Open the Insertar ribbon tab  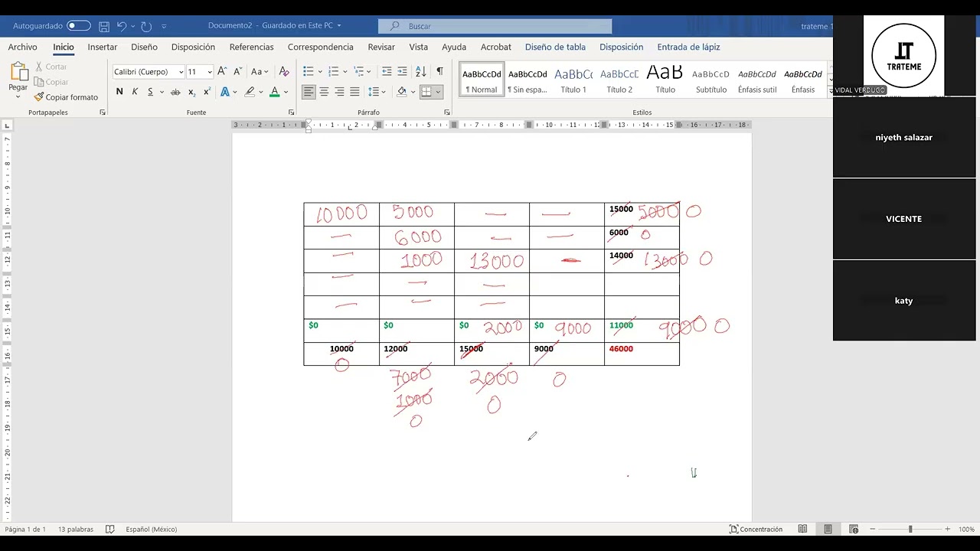click(103, 47)
